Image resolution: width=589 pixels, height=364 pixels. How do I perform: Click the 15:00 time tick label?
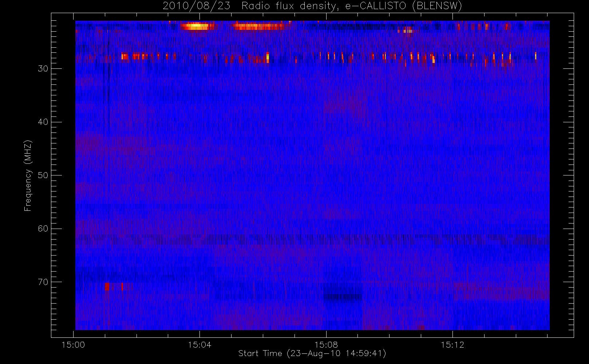(73, 345)
